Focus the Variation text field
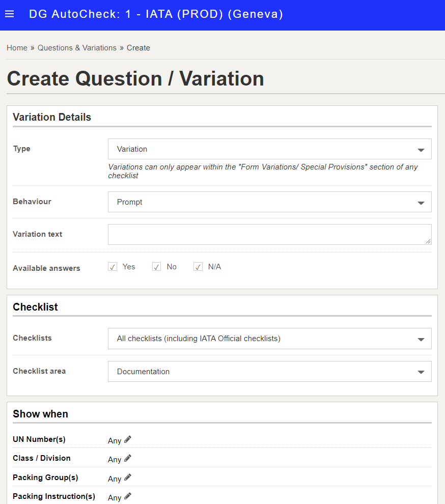The width and height of the screenshot is (445, 504). (270, 234)
